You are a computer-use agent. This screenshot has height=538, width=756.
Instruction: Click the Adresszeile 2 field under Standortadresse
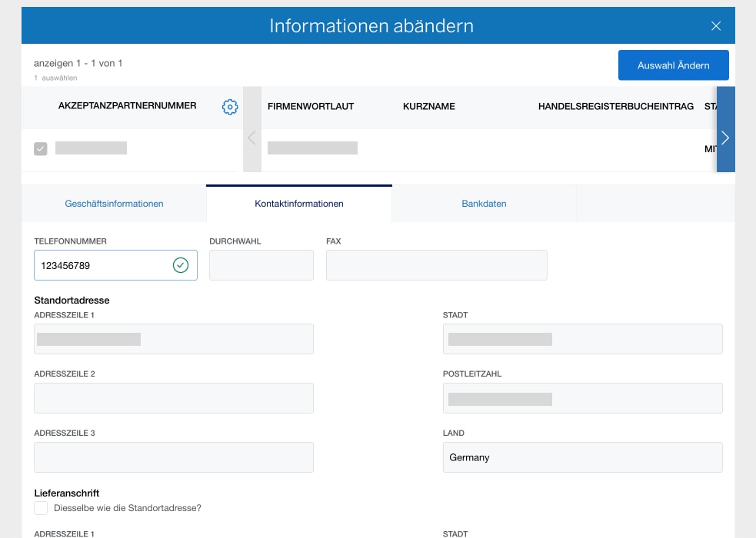click(x=173, y=397)
